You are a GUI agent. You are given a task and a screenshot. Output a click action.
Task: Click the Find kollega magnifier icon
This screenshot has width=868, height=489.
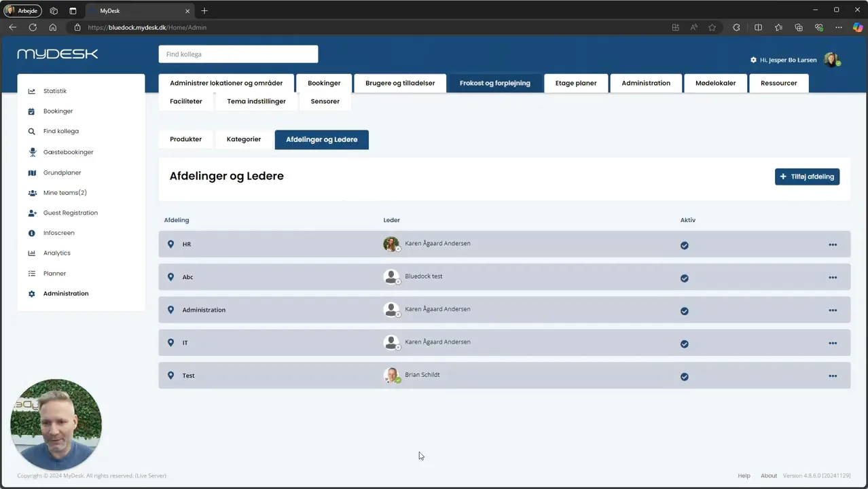tap(31, 132)
